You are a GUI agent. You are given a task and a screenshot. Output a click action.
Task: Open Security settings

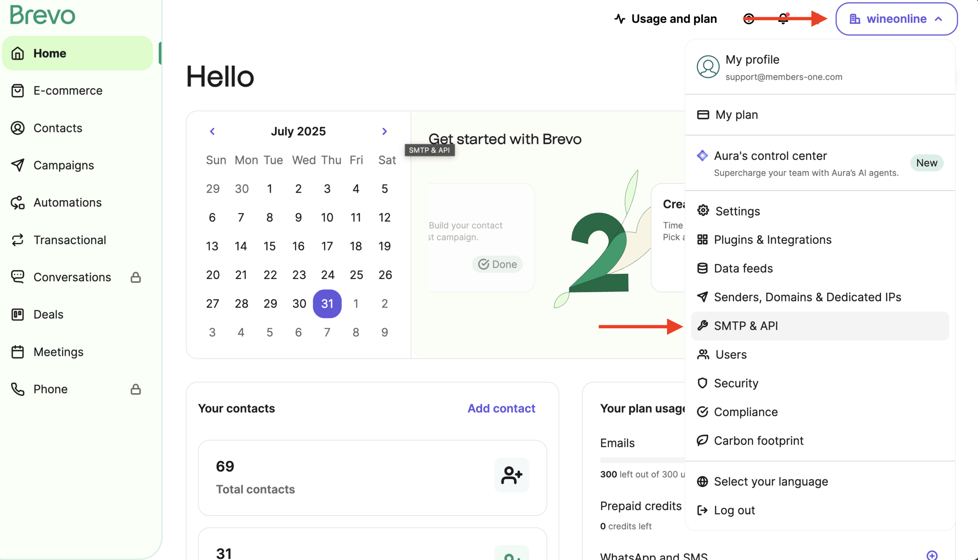(820, 383)
